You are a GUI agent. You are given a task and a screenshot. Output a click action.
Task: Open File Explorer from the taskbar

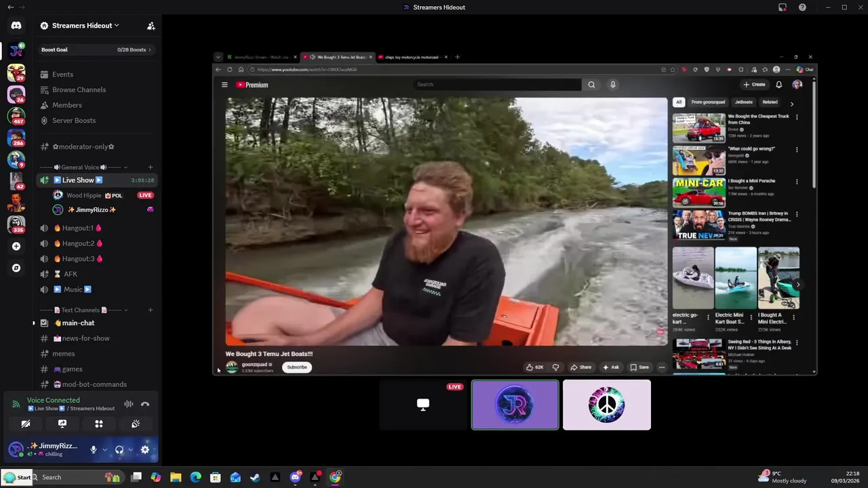click(x=176, y=477)
